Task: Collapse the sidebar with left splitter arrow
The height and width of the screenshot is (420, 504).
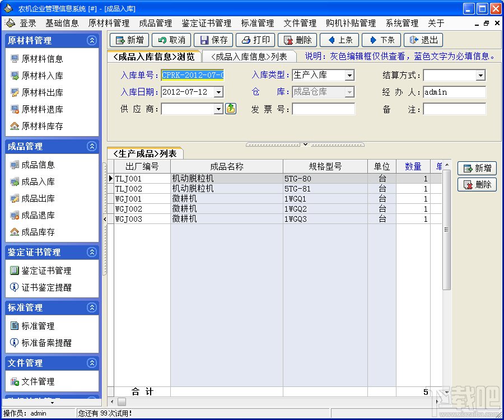Action: (x=105, y=219)
